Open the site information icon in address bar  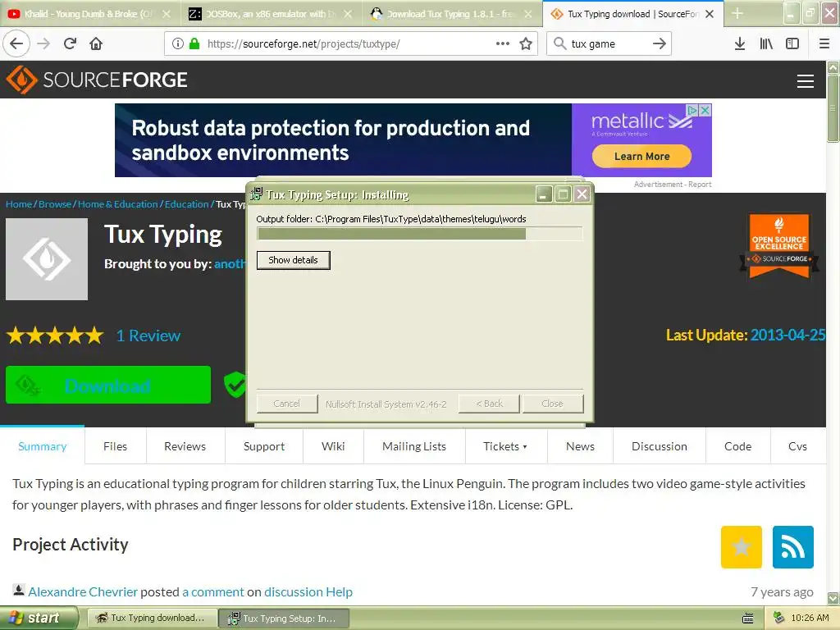click(x=178, y=44)
